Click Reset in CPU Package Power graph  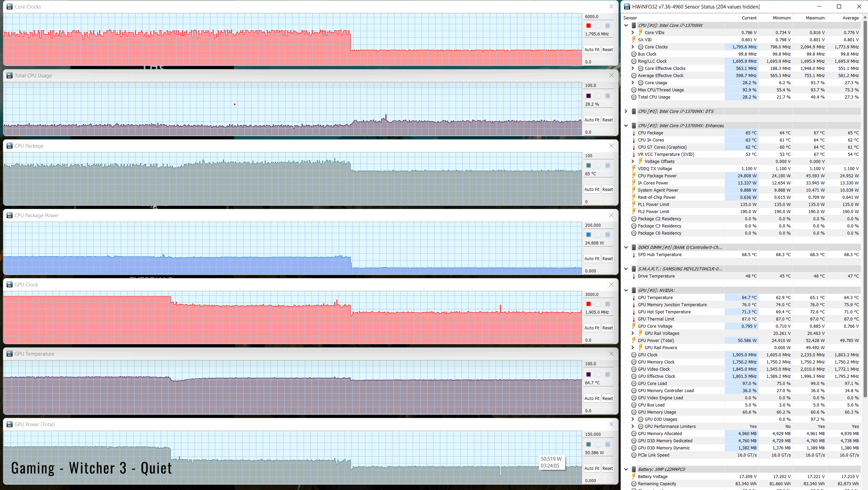(x=608, y=258)
